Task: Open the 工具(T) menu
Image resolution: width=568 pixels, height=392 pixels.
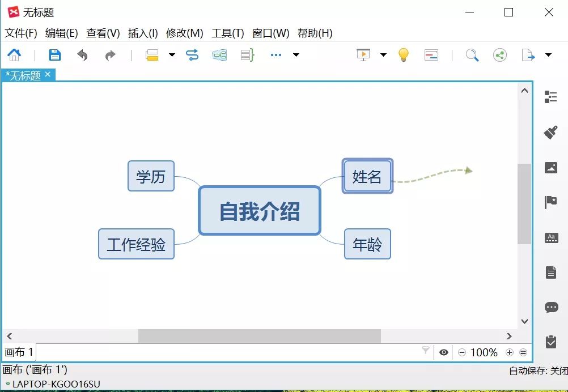Action: pyautogui.click(x=227, y=33)
